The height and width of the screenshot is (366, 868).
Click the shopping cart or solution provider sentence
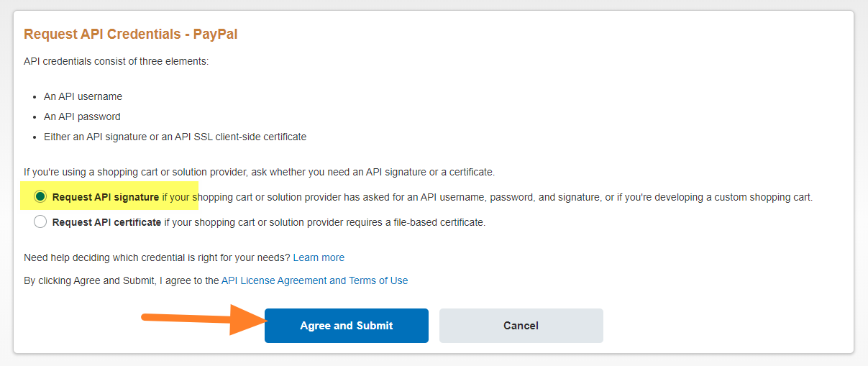coord(259,172)
